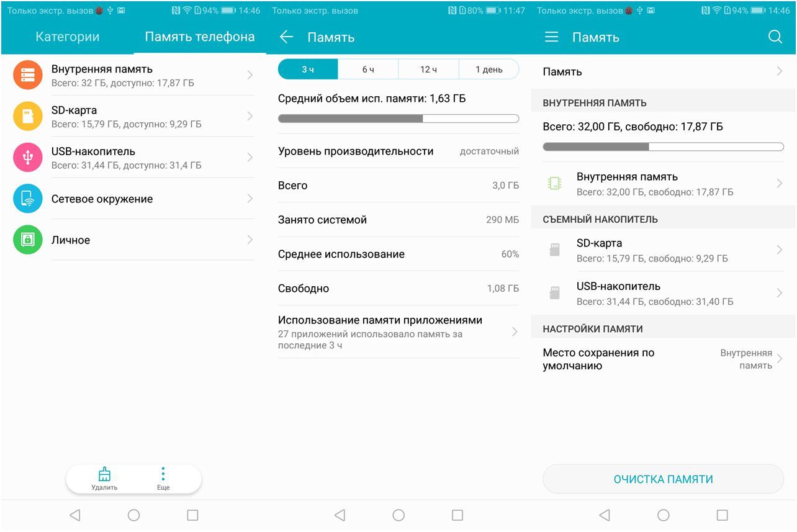Expand Использование памяти приложениями details

click(398, 331)
